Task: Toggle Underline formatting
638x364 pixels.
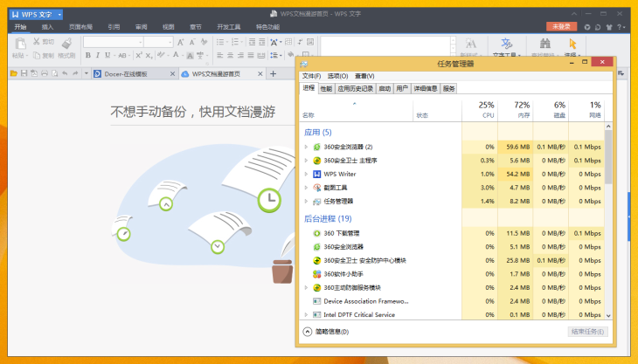Action: pyautogui.click(x=107, y=55)
